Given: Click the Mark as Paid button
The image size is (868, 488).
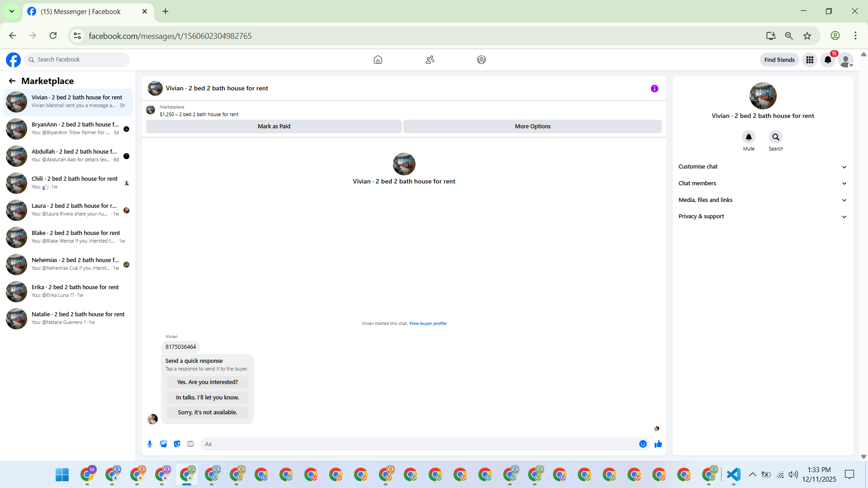Looking at the screenshot, I should coord(274,127).
